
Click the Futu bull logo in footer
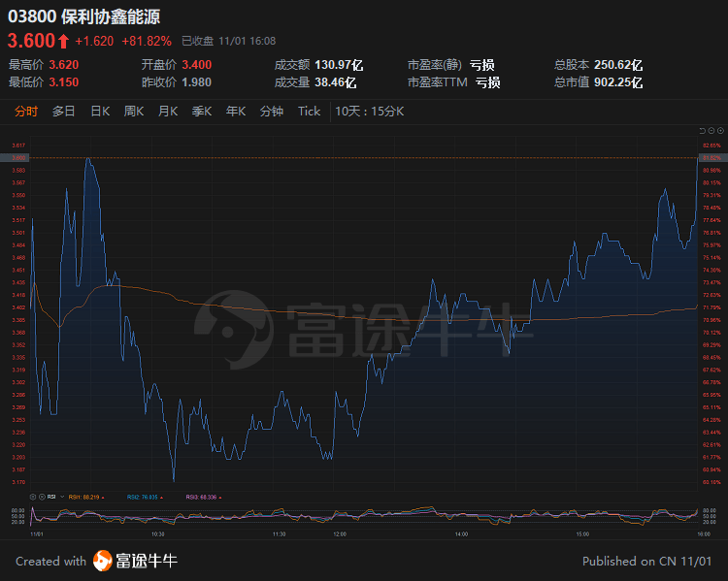pos(102,561)
